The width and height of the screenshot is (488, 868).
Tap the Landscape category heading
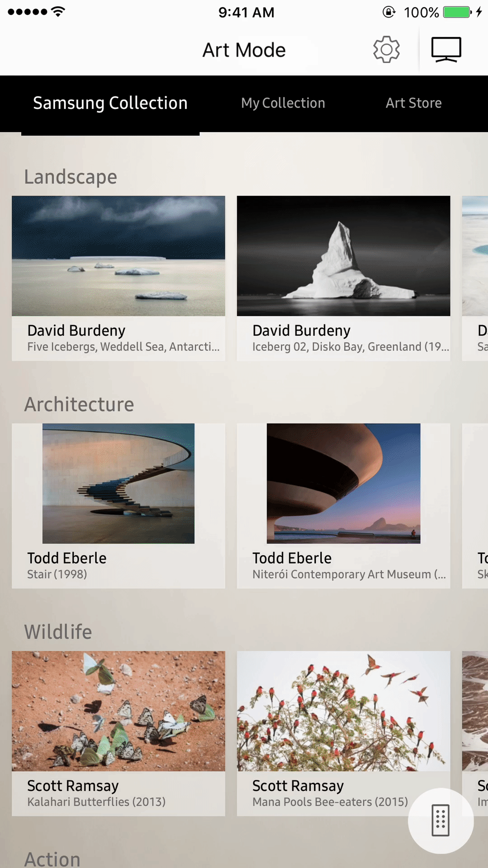tap(70, 177)
